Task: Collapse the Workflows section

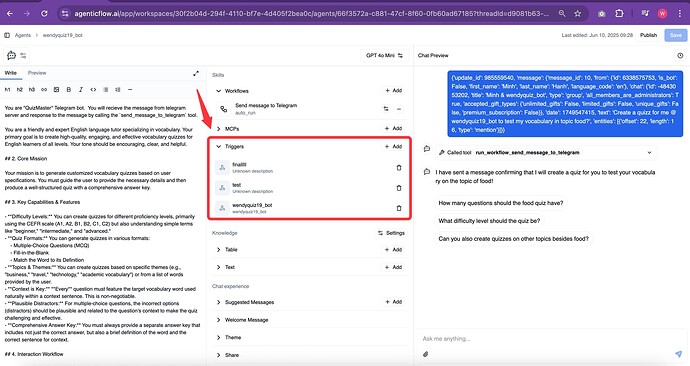Action: 218,91
